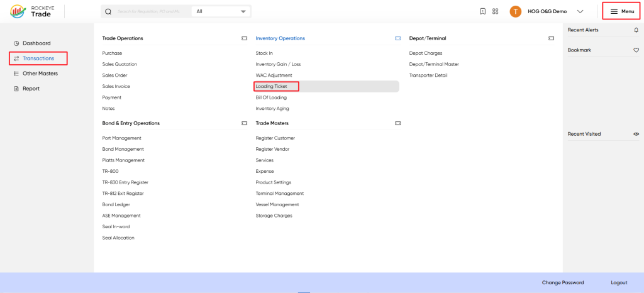Open Inventory Gain / Loss
This screenshot has height=293, width=644.
click(278, 64)
